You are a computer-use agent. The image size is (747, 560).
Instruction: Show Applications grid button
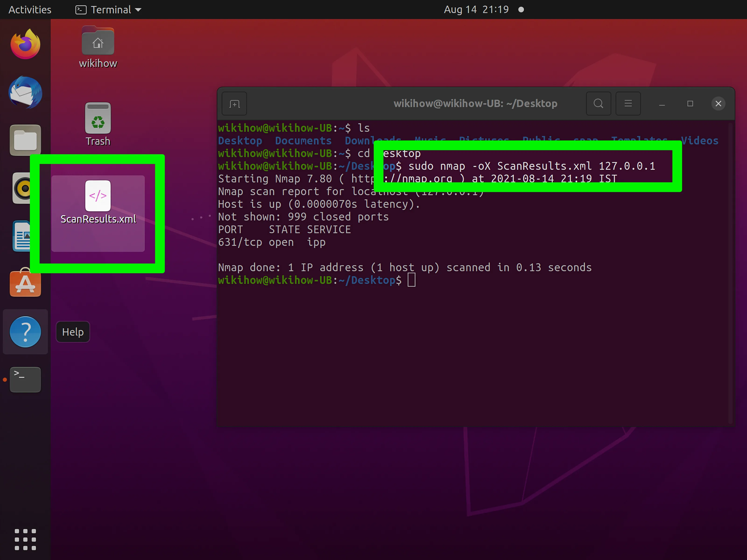tap(25, 539)
